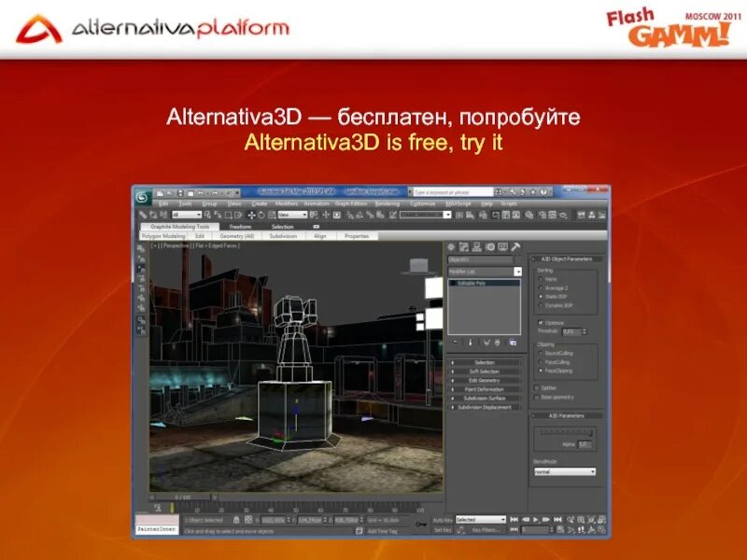Expand the Paint Deformation rollout
747x560 pixels.
pos(485,389)
